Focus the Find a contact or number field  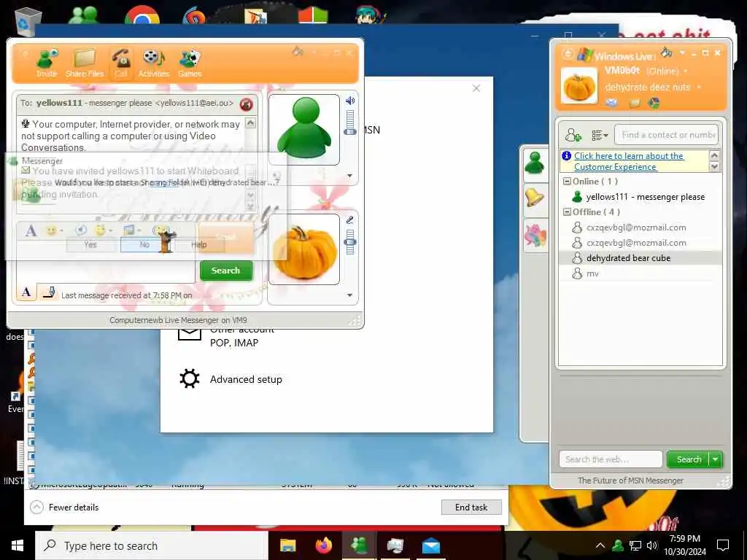(x=666, y=135)
